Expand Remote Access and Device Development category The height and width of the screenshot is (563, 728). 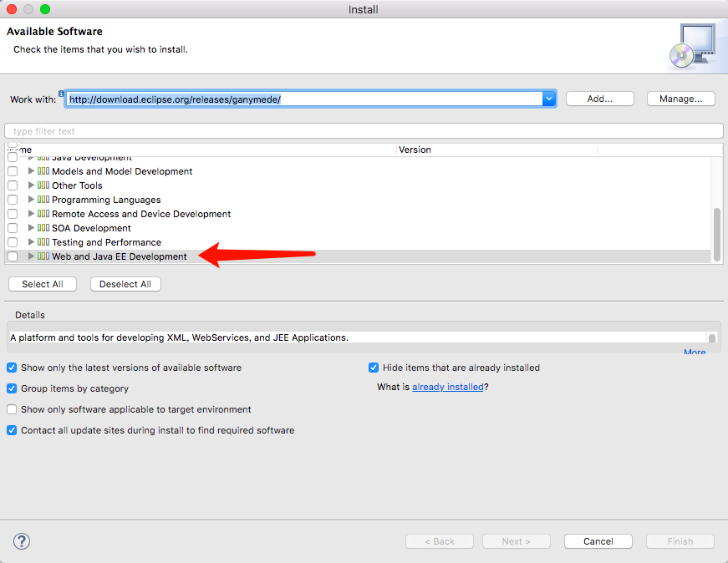pos(31,214)
